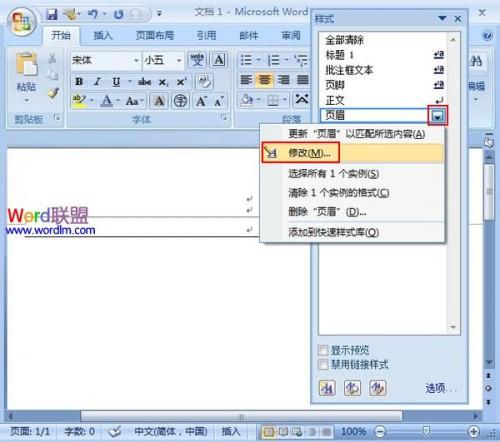This screenshot has width=500, height=442.
Task: Open the font name dropdown 宋体
Action: pyautogui.click(x=136, y=60)
